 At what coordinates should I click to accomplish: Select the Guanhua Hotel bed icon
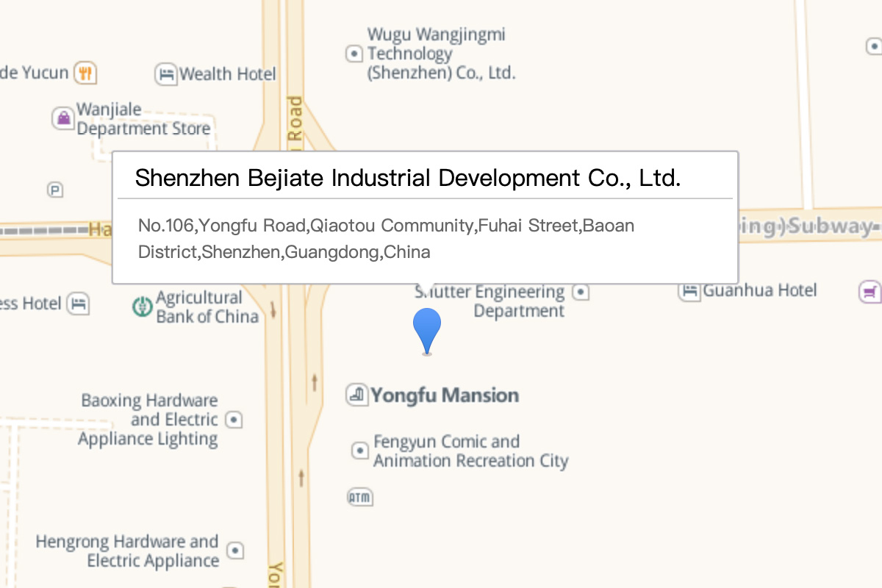click(689, 291)
